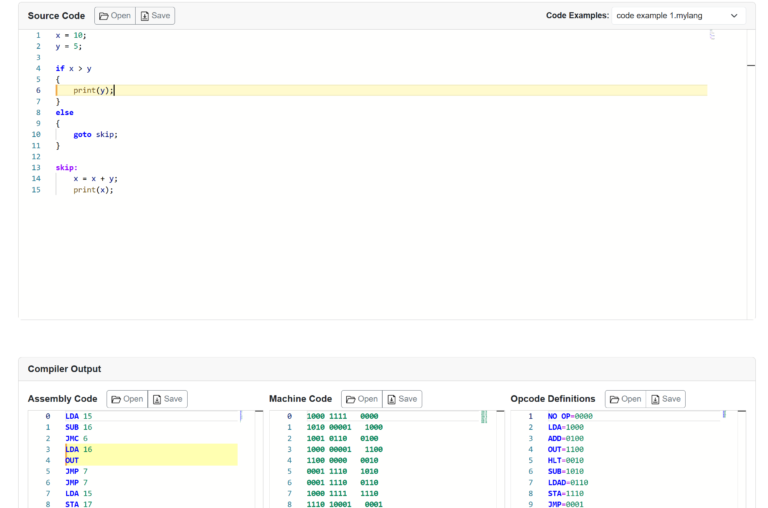Image resolution: width=768 pixels, height=508 pixels.
Task: Click opcode definition 'JMP=0001'
Action: pos(566,504)
